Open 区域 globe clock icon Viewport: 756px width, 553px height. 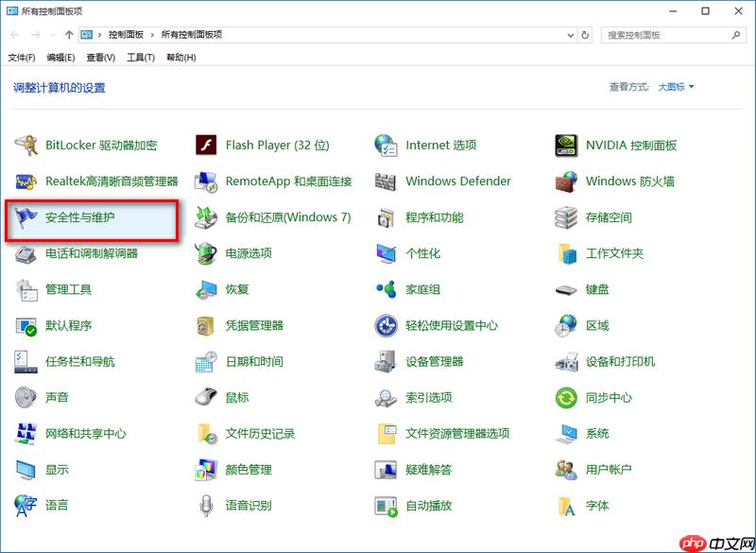click(x=566, y=325)
